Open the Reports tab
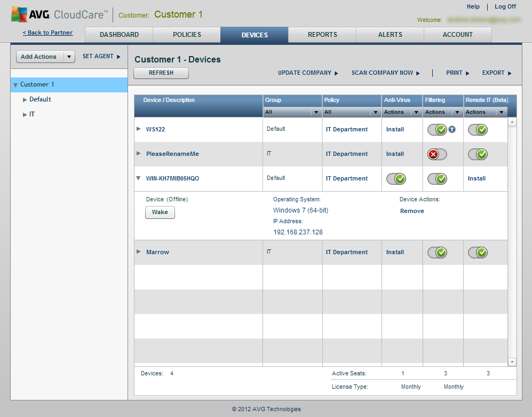The height and width of the screenshot is (417, 532). point(322,35)
